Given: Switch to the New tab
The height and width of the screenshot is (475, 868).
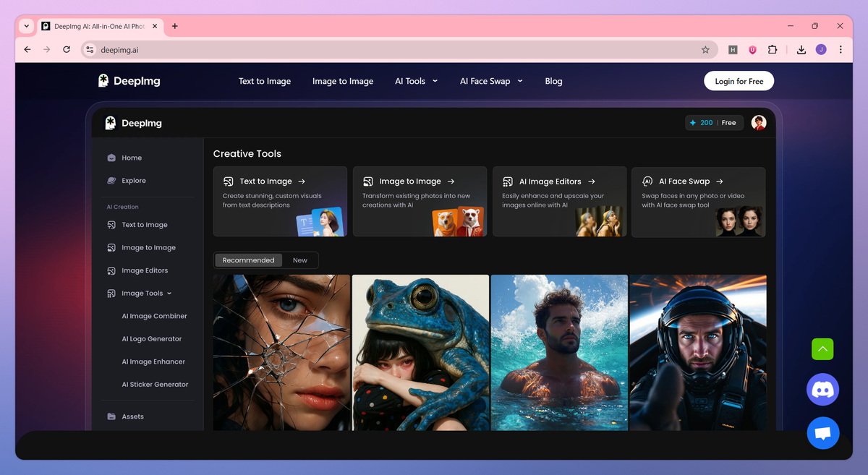Looking at the screenshot, I should (300, 260).
